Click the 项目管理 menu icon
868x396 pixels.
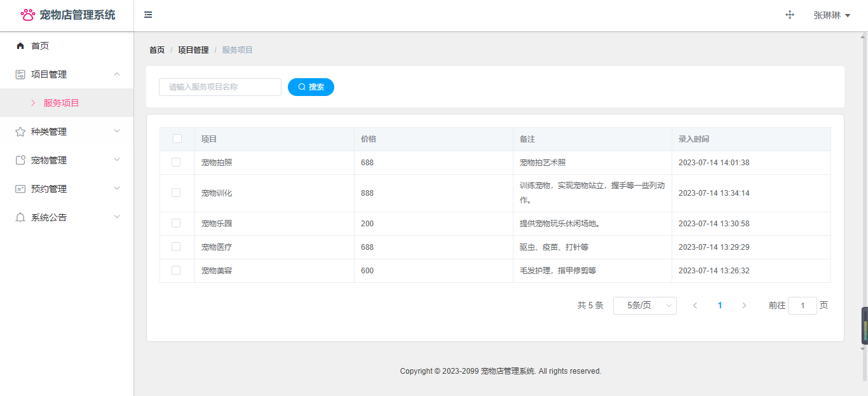(20, 74)
